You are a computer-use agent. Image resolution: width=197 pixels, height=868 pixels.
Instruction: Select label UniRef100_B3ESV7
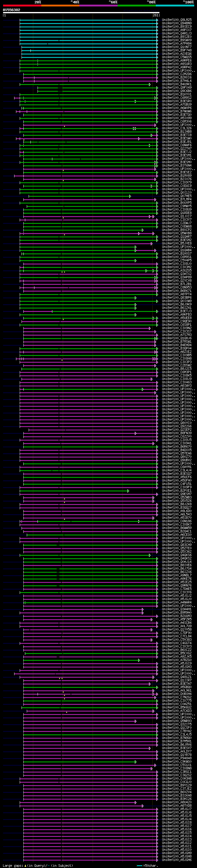coord(177,748)
